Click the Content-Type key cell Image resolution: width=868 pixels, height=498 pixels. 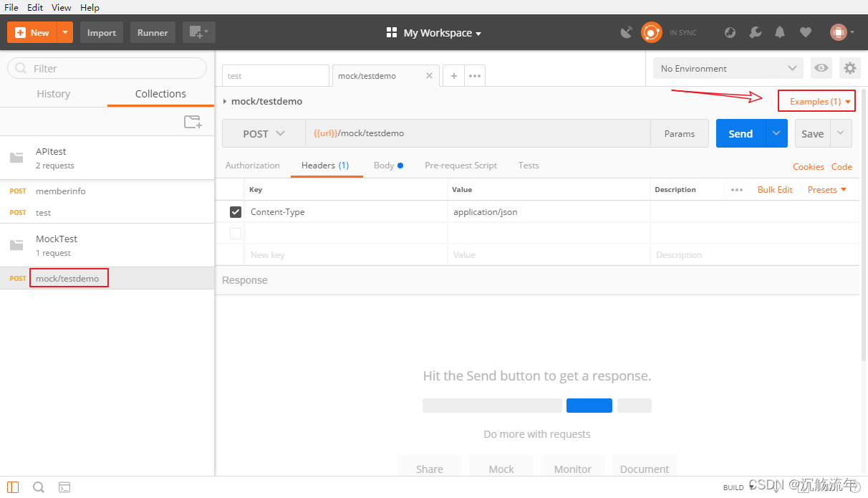346,212
